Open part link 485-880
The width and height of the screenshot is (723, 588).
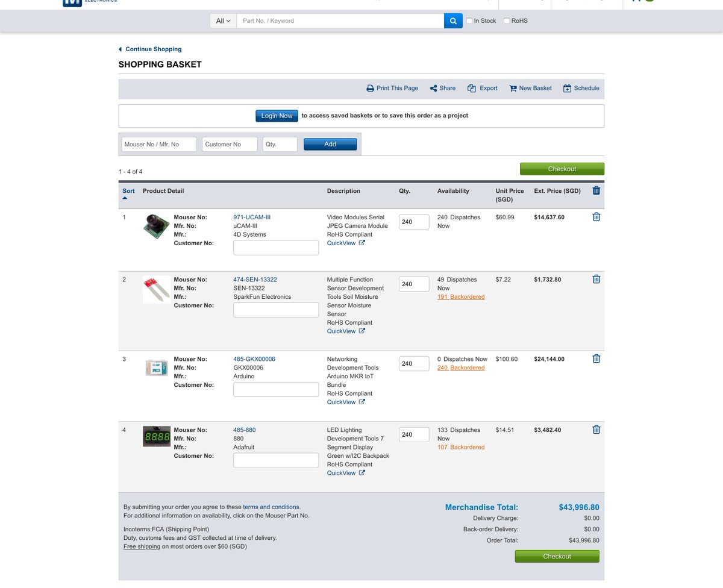click(x=245, y=430)
